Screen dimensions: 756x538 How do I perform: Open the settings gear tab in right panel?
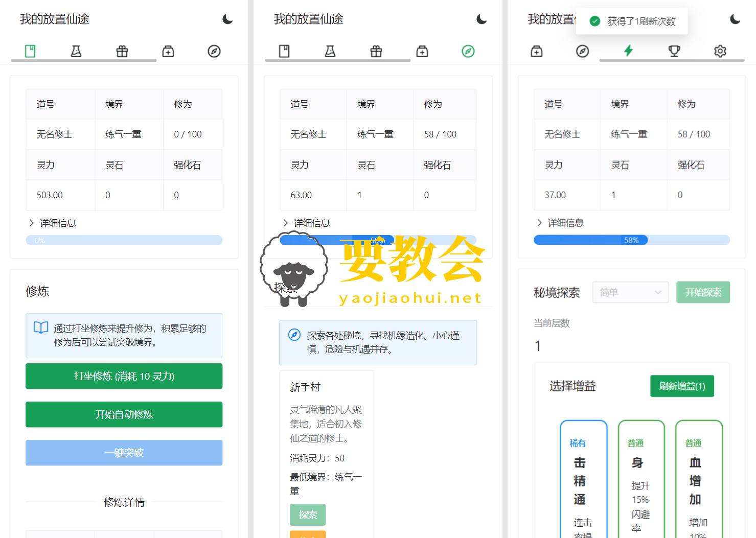[720, 51]
